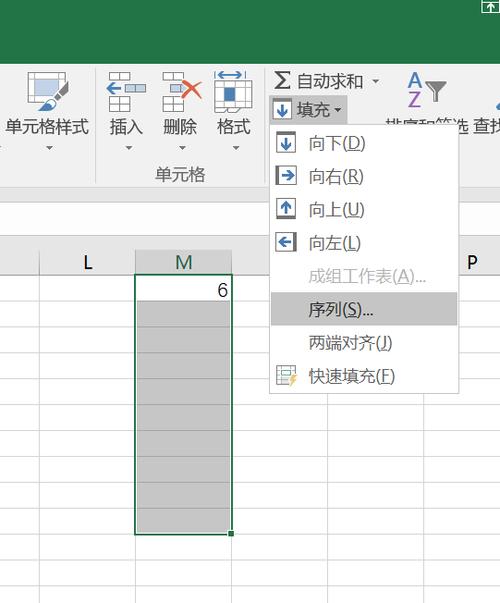Select the column P header

click(x=472, y=262)
